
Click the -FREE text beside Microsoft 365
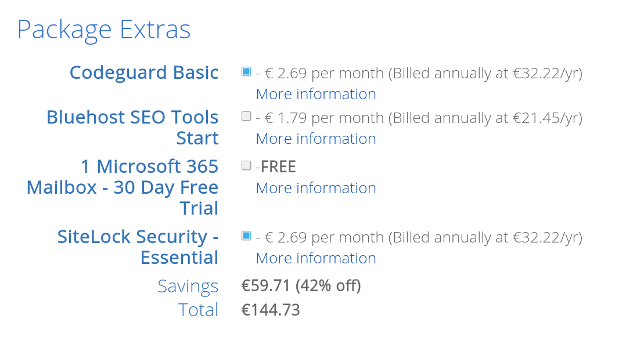pos(276,167)
